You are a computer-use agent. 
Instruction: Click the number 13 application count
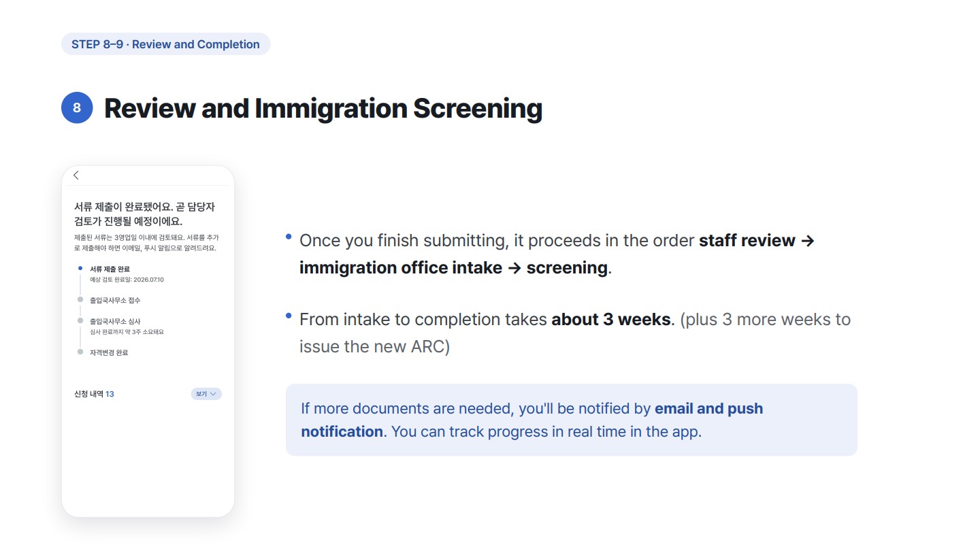tap(110, 394)
